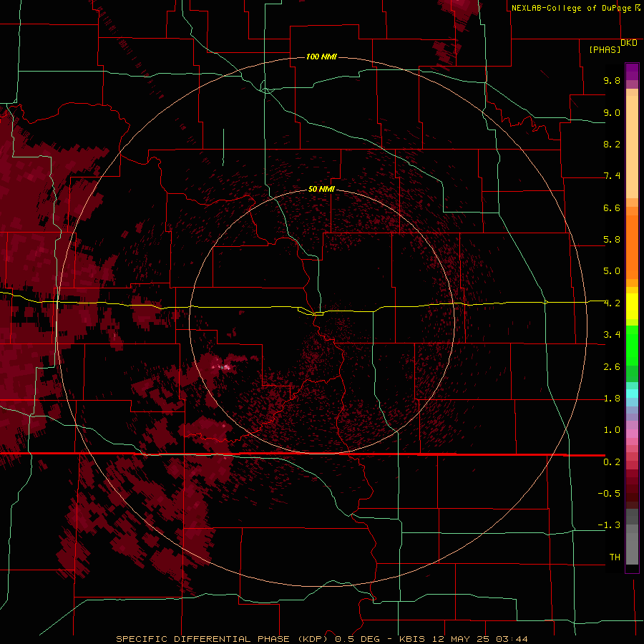Image resolution: width=644 pixels, height=644 pixels.
Task: Click the 5.8 scale value
Action: [612, 240]
